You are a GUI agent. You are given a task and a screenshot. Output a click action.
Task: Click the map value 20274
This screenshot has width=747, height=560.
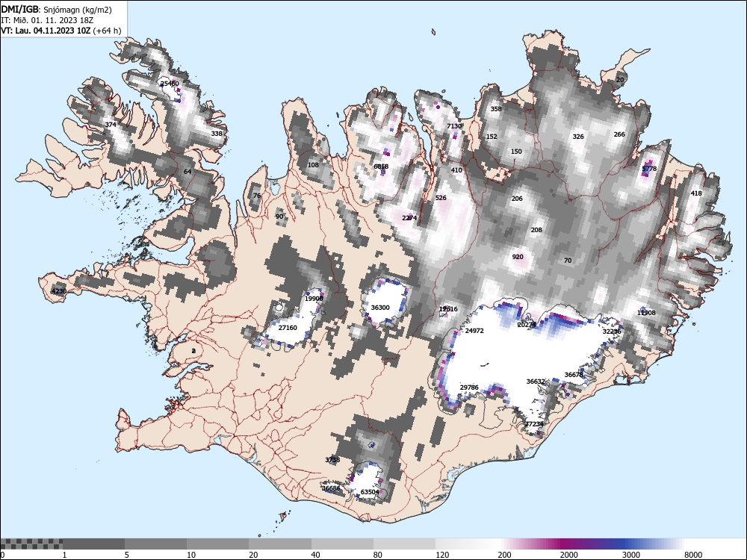pos(527,325)
